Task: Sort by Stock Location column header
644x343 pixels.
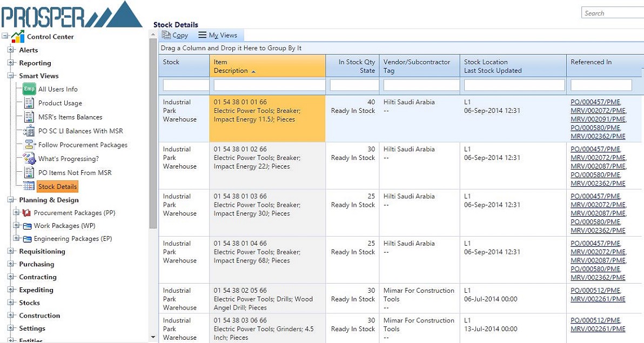Action: click(513, 66)
